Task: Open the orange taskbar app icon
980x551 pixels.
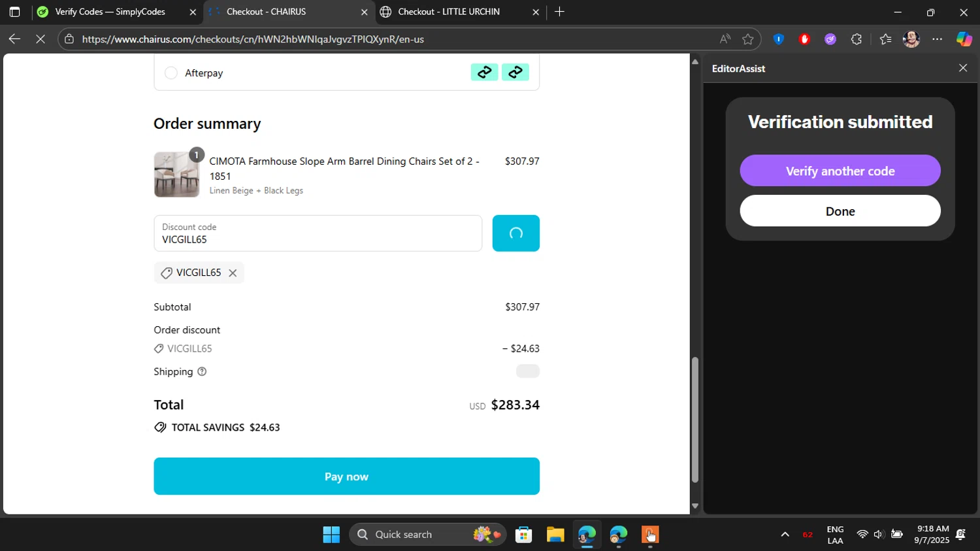Action: click(x=649, y=535)
